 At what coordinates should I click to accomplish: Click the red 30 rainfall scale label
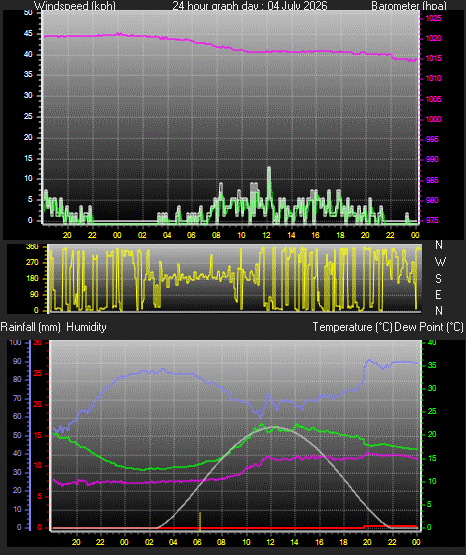(38, 343)
